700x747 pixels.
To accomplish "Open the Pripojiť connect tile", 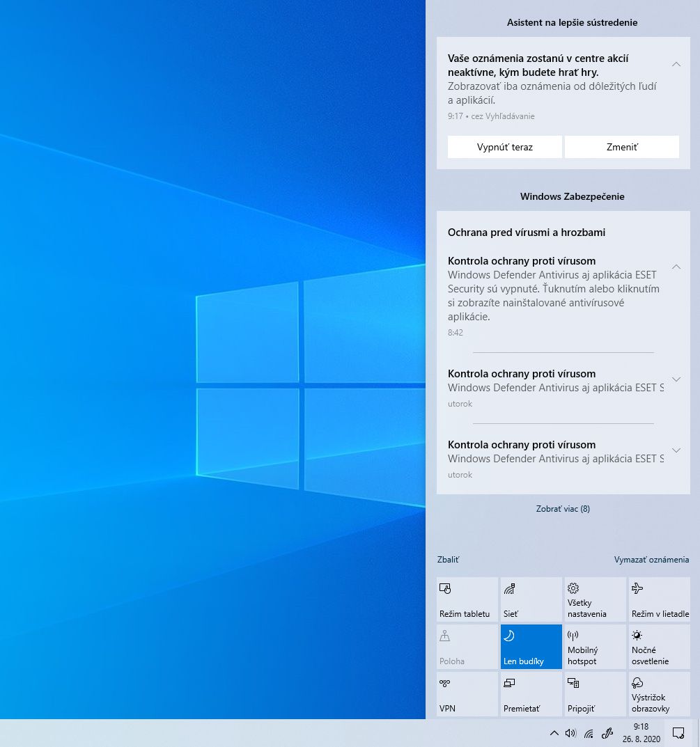I will [x=595, y=693].
